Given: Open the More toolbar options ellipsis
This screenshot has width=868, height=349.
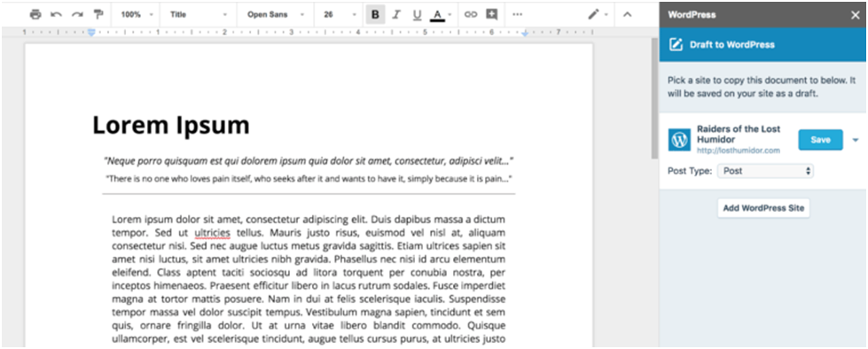Looking at the screenshot, I should pyautogui.click(x=518, y=14).
